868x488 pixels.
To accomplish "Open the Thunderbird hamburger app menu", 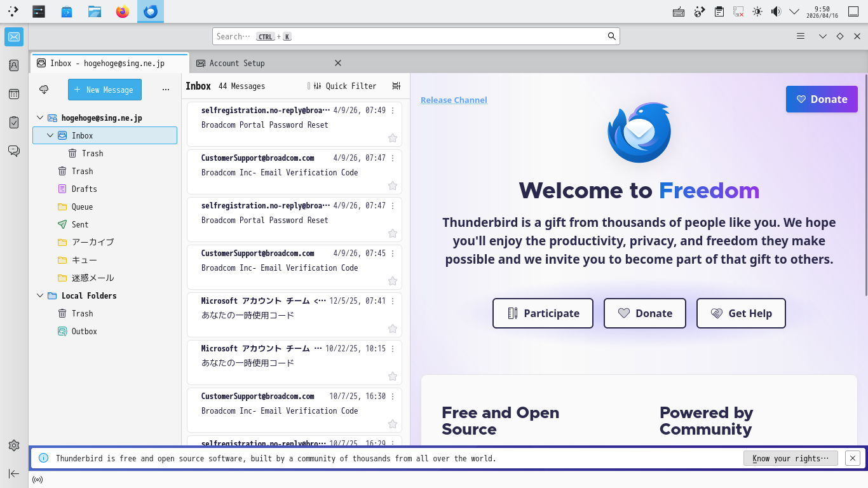I will [801, 36].
